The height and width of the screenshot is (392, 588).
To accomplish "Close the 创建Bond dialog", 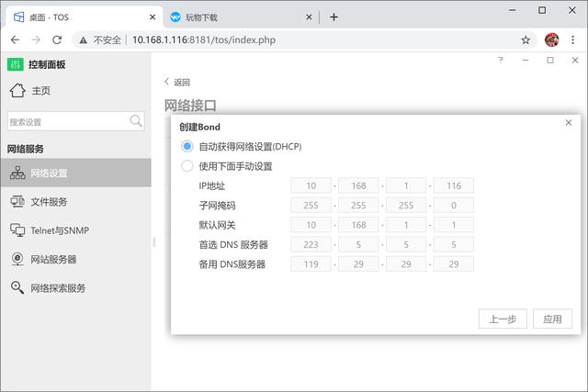I will click(x=568, y=123).
